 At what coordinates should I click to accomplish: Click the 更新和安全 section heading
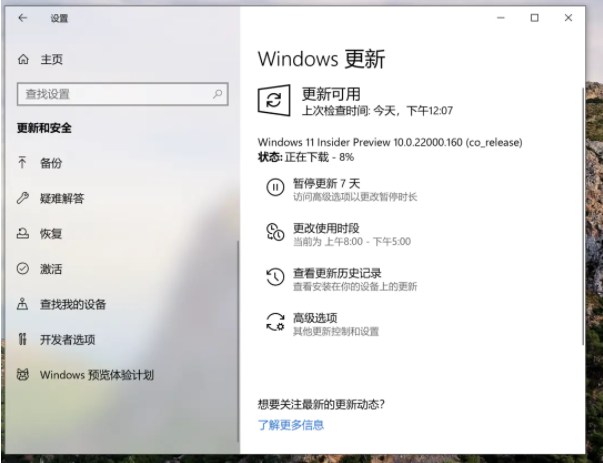point(44,128)
